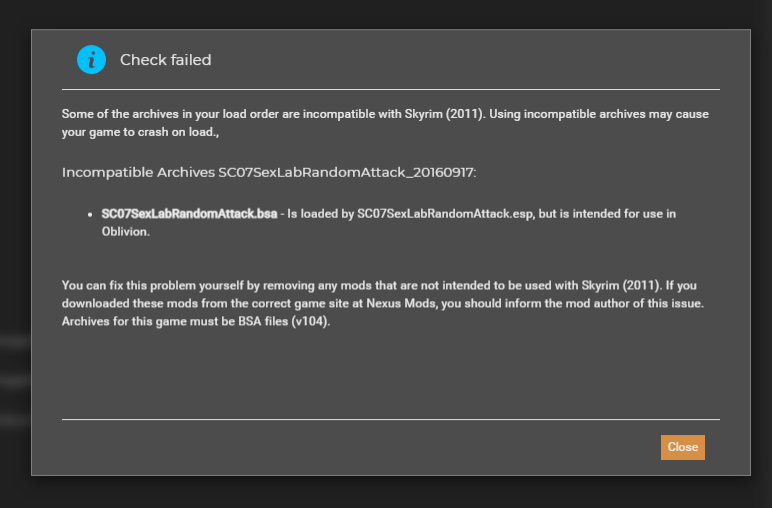Image resolution: width=772 pixels, height=508 pixels.
Task: Close the Check failed dialog
Action: point(682,447)
